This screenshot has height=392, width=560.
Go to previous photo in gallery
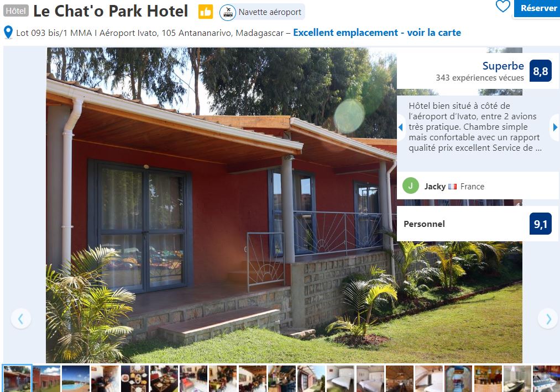coord(20,319)
